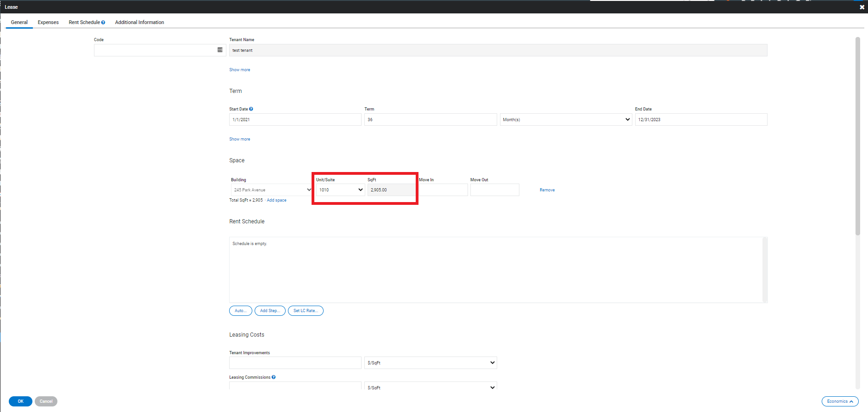View Leasing Commissions help icon
The height and width of the screenshot is (412, 868).
click(274, 377)
